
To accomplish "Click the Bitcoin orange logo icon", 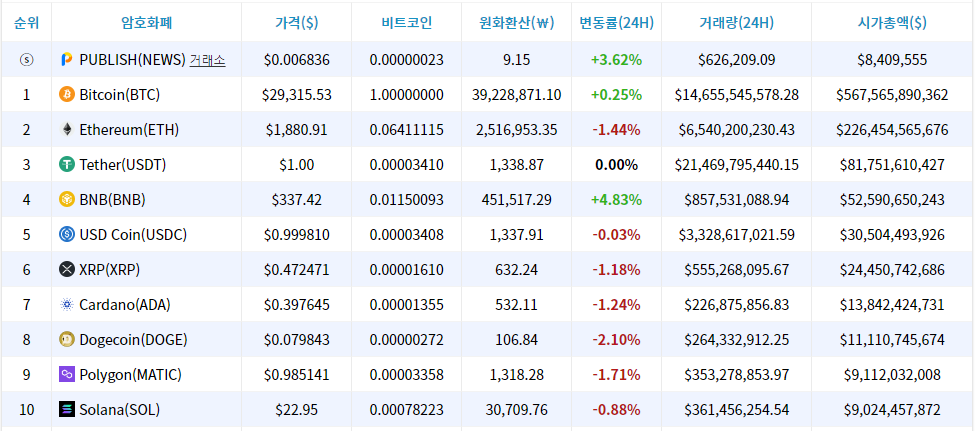I will tap(67, 95).
